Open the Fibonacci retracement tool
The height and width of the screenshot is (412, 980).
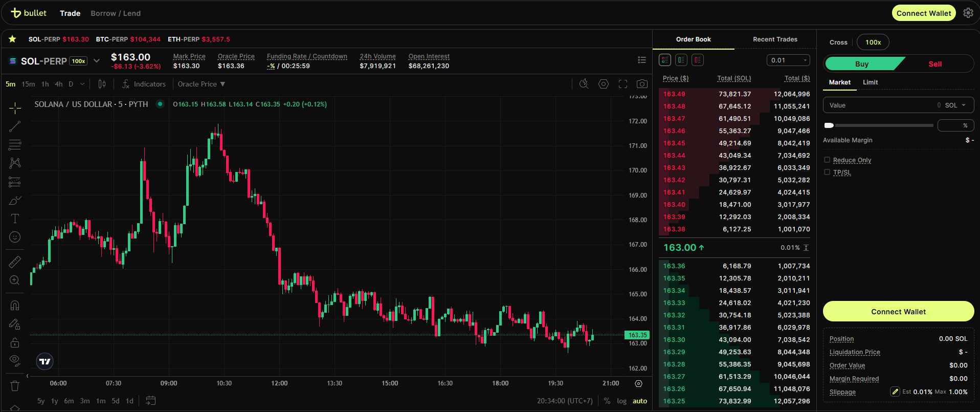pos(15,145)
